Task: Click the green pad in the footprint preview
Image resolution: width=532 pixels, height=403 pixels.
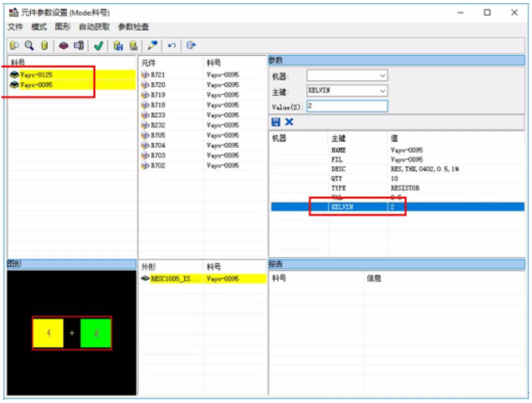Action: coord(95,333)
